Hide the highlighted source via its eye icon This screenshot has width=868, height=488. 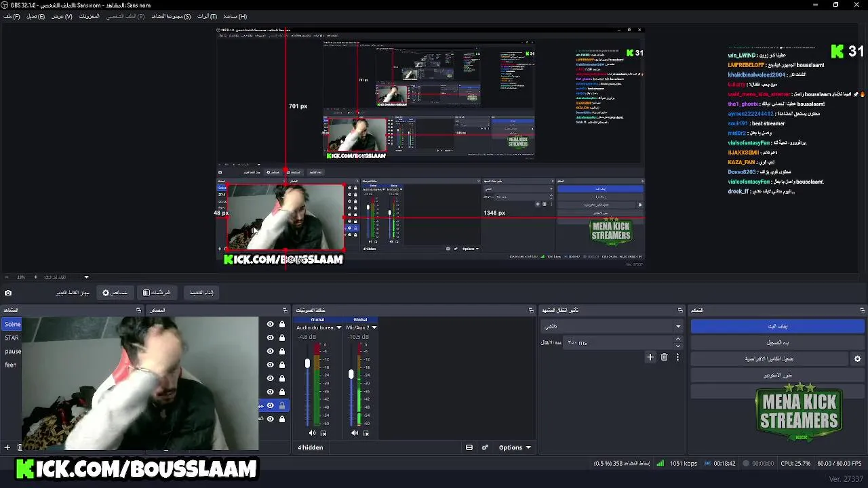click(x=271, y=405)
